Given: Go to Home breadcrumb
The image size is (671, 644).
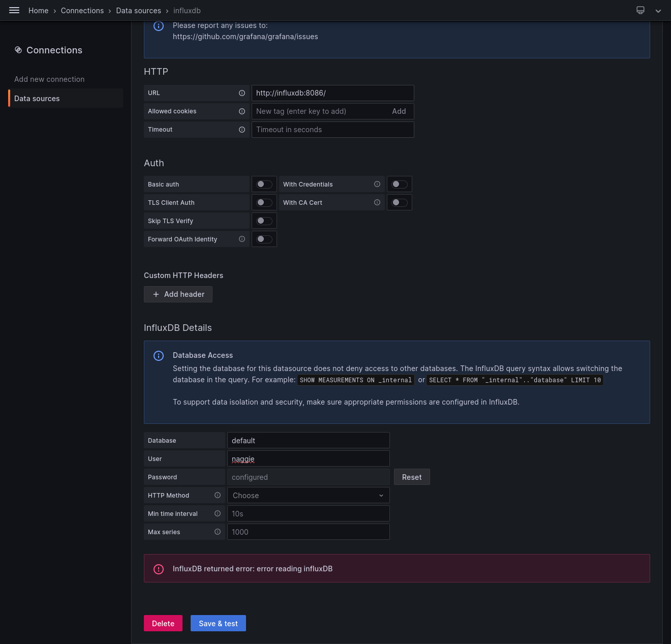Looking at the screenshot, I should (39, 11).
